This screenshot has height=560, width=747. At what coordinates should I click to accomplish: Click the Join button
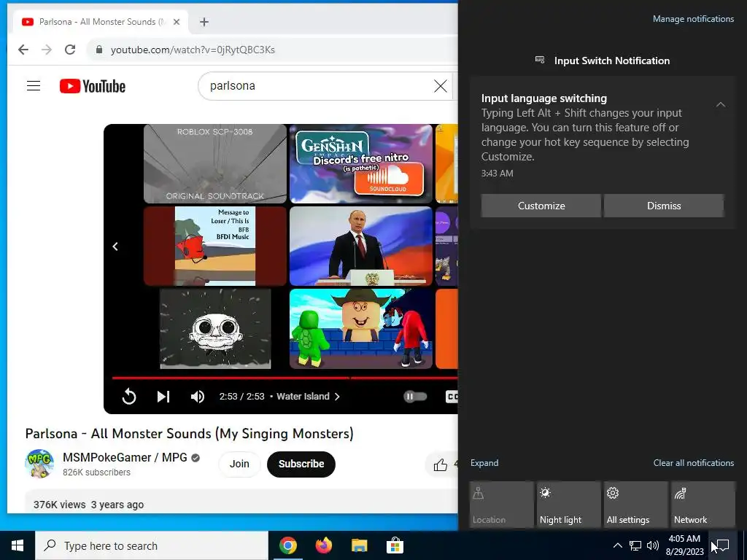coord(239,464)
